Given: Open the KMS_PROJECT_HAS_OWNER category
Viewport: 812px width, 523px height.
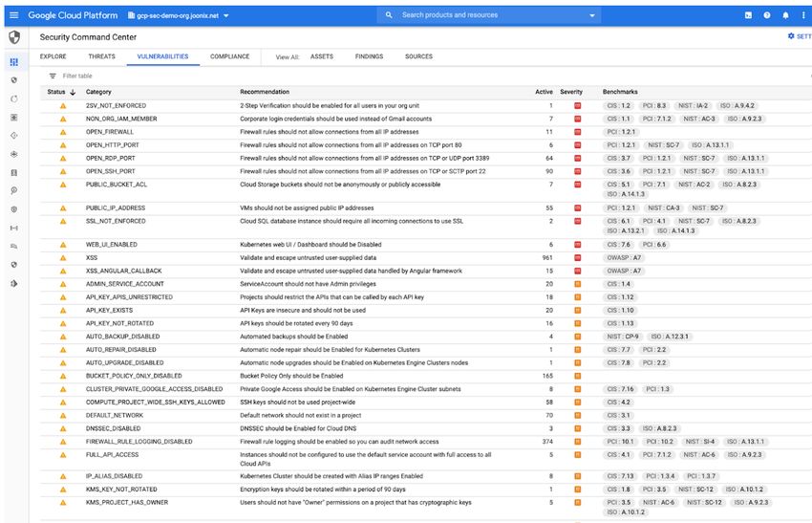Looking at the screenshot, I should pyautogui.click(x=127, y=502).
